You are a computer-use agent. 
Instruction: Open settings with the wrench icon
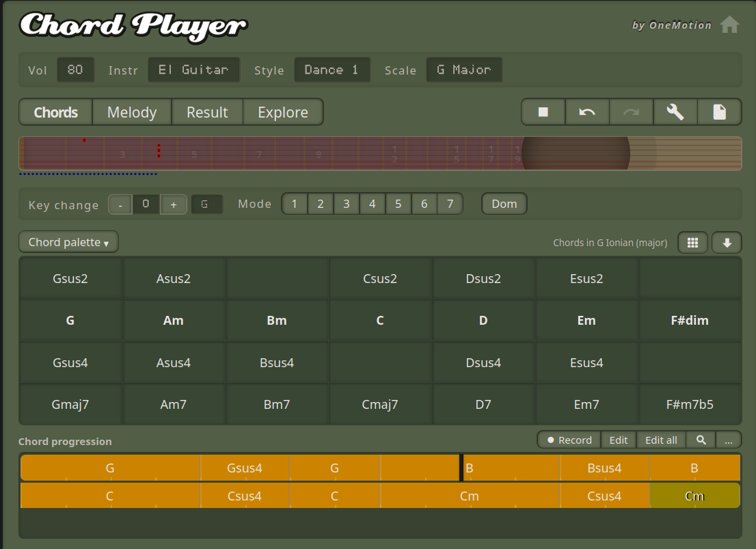[675, 112]
